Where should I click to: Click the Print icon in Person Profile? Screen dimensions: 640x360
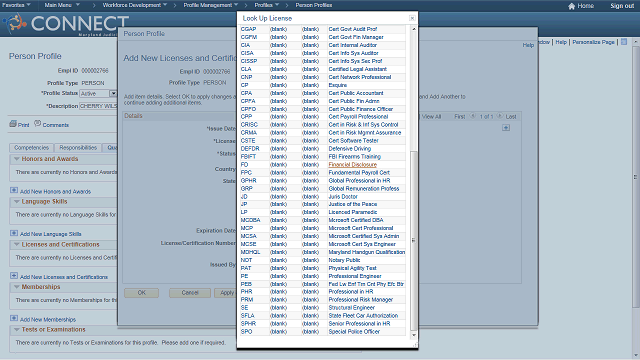click(13, 124)
